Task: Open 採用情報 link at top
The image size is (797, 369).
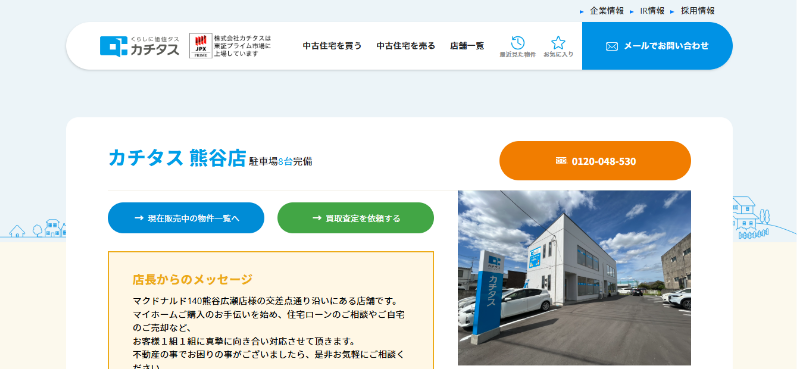Action: click(x=697, y=11)
